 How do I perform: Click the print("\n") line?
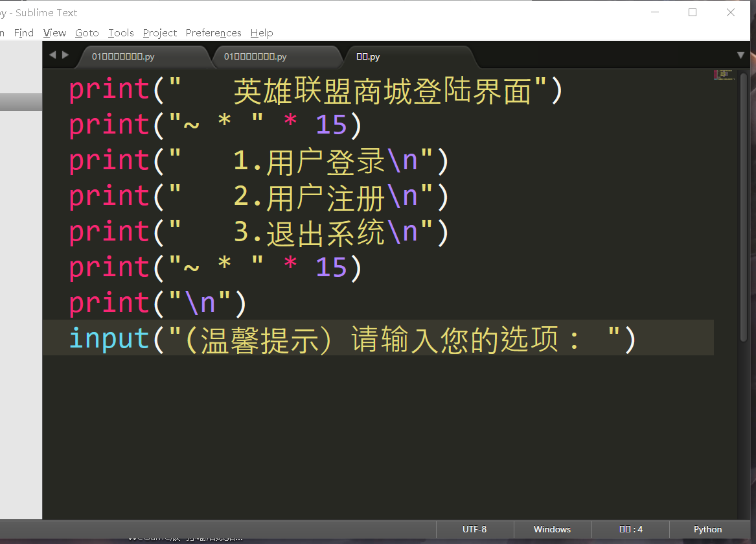pyautogui.click(x=157, y=303)
